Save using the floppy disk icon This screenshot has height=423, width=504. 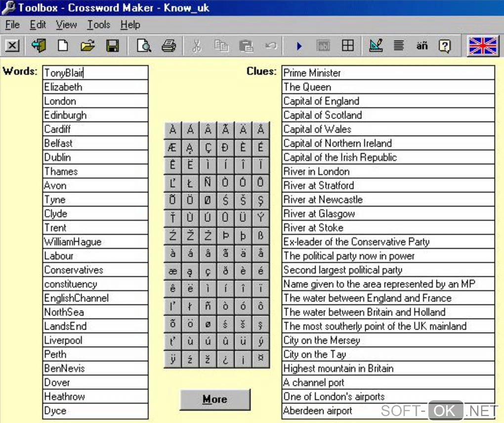[x=112, y=45]
